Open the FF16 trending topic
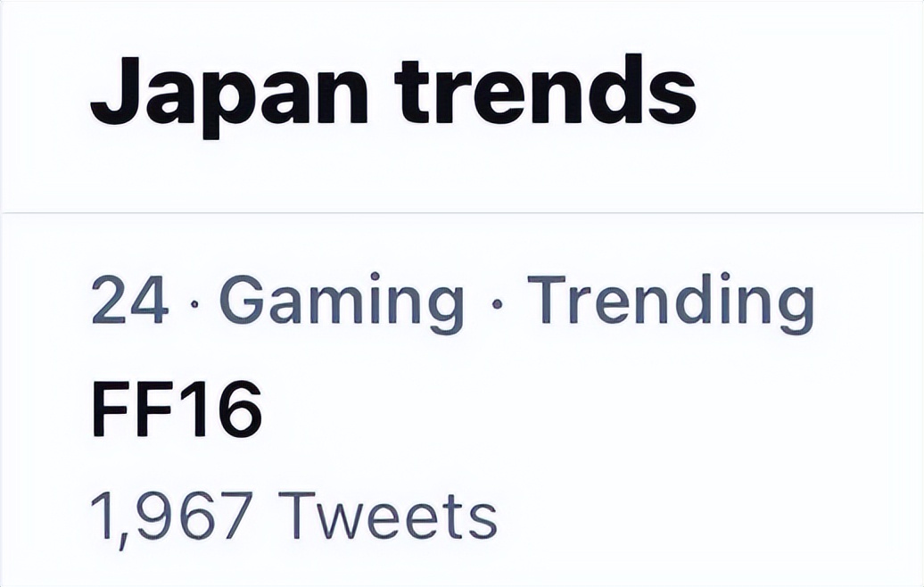This screenshot has height=587, width=924. tap(177, 410)
